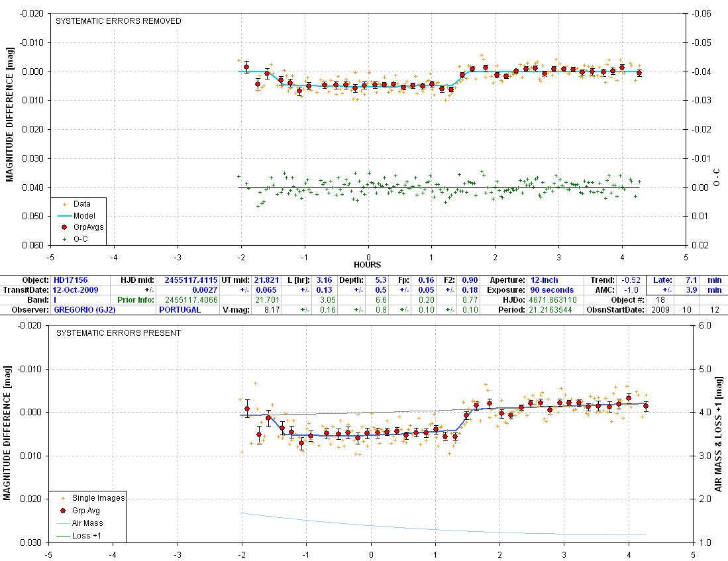The width and height of the screenshot is (728, 561).
Task: Select prior UT value 21.701
Action: [x=267, y=300]
